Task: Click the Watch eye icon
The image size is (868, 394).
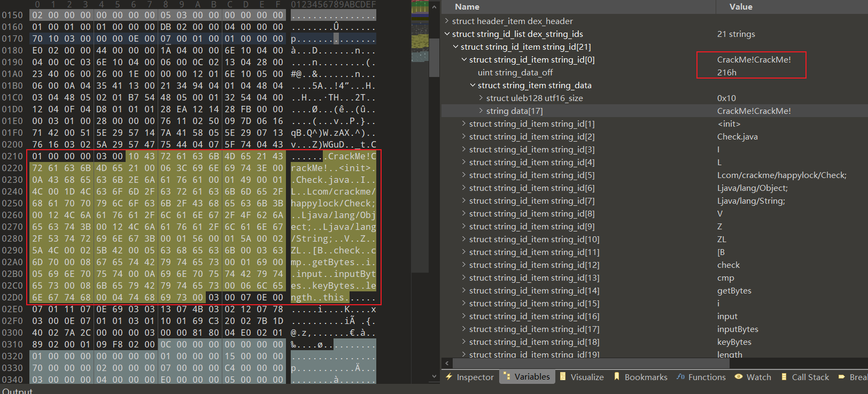Action: 739,377
